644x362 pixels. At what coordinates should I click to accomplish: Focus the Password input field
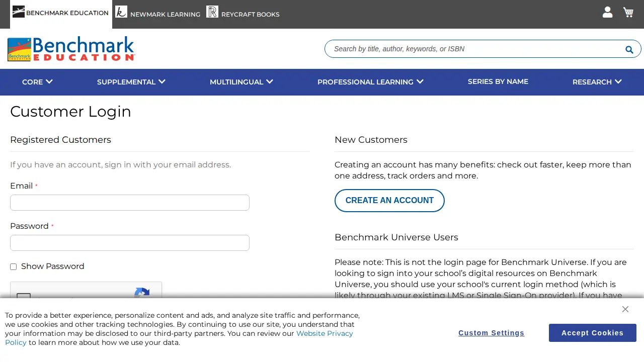130,243
